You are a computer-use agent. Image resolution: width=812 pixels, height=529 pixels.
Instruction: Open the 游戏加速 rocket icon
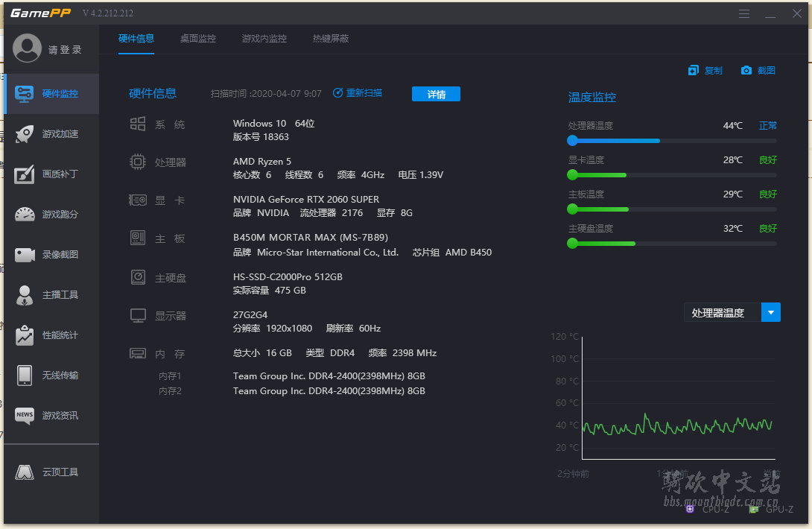(x=25, y=133)
